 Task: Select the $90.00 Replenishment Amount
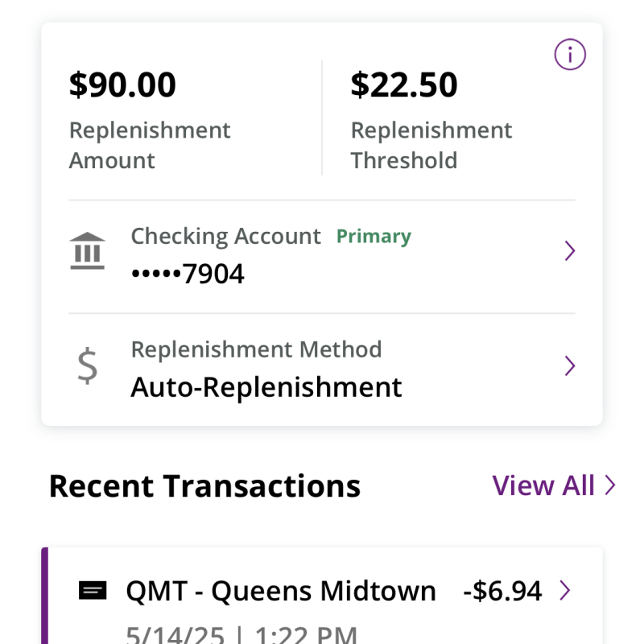tap(122, 85)
